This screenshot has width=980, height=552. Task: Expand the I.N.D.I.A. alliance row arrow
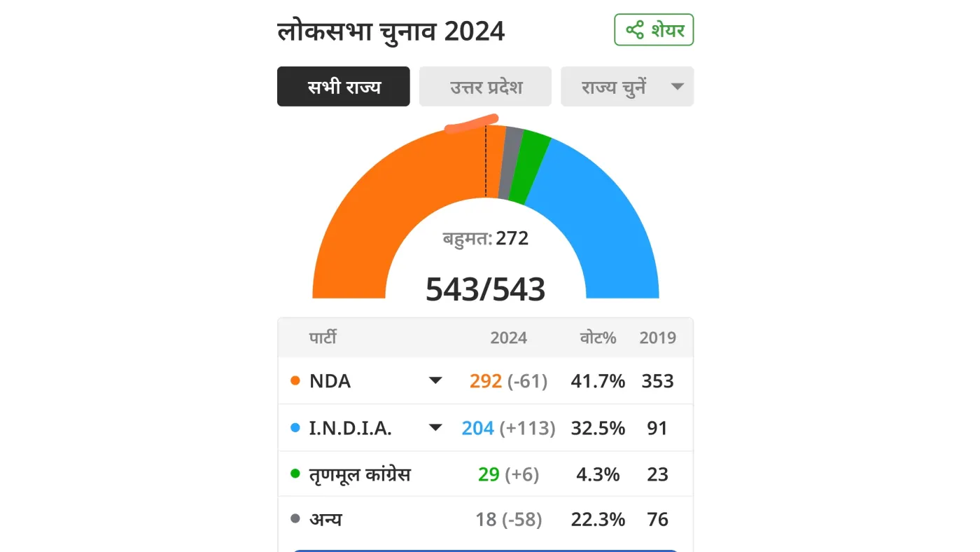click(x=435, y=428)
